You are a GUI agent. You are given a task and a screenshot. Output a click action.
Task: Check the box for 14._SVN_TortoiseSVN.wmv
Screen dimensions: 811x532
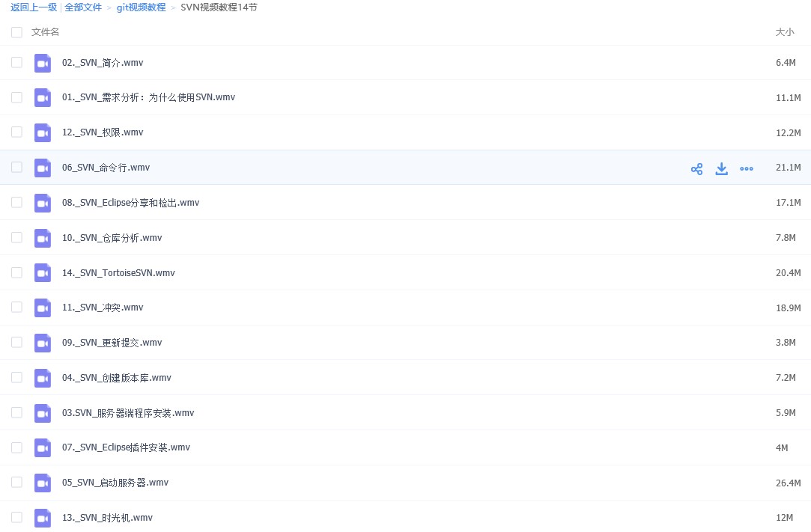click(16, 272)
